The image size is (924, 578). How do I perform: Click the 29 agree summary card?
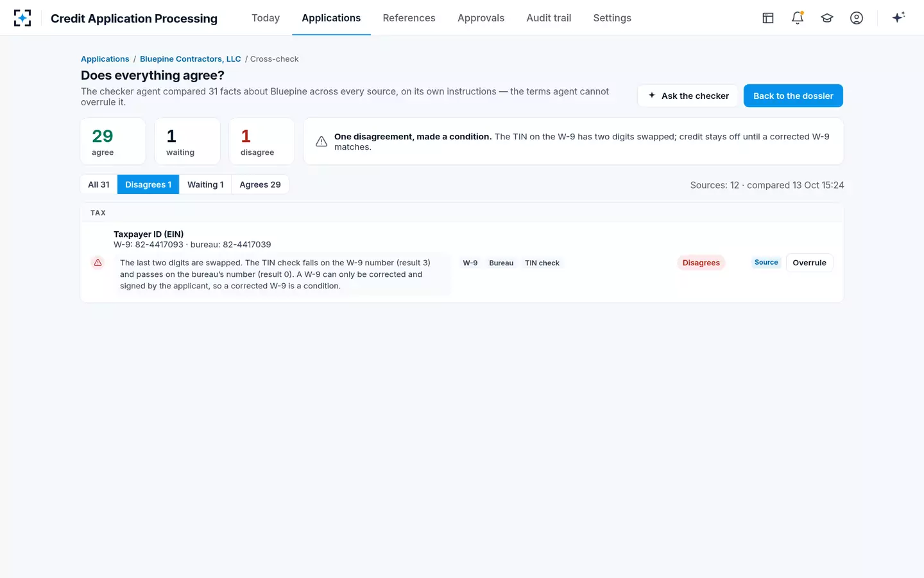point(113,141)
